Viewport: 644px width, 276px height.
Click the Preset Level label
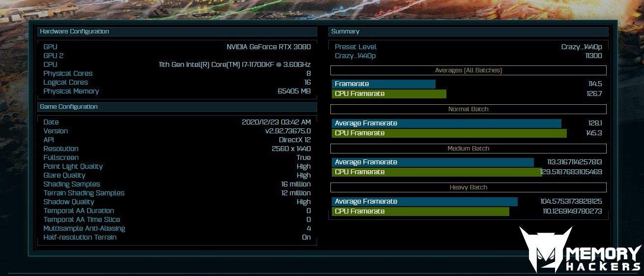click(355, 47)
